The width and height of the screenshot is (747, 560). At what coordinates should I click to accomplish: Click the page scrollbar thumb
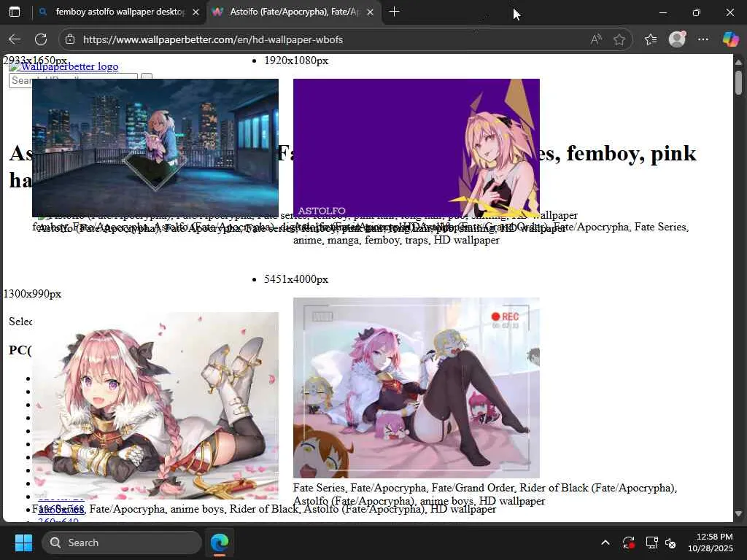click(738, 83)
